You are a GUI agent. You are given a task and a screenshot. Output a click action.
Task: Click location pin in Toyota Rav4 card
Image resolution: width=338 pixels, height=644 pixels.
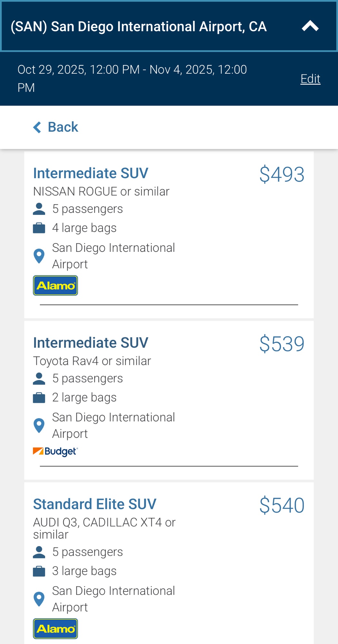coord(39,425)
